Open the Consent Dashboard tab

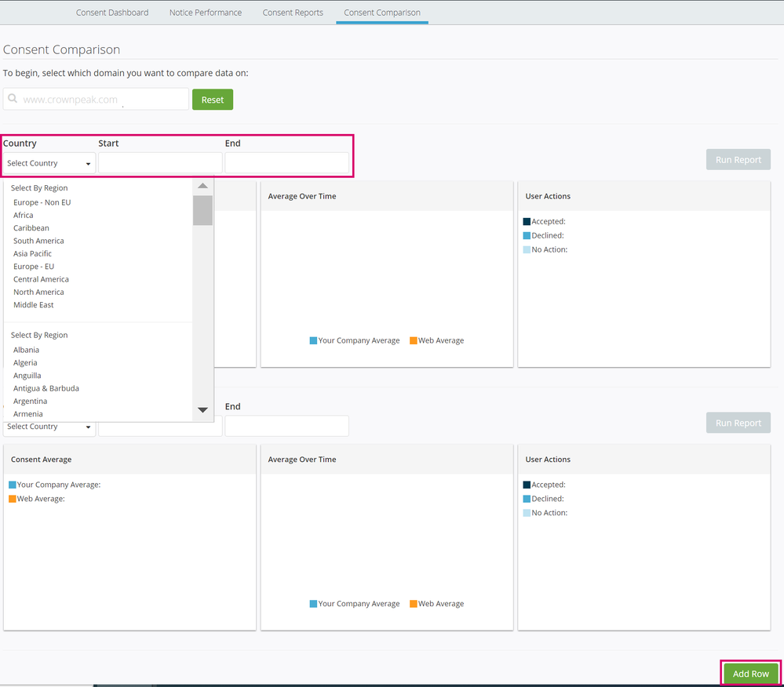tap(112, 13)
